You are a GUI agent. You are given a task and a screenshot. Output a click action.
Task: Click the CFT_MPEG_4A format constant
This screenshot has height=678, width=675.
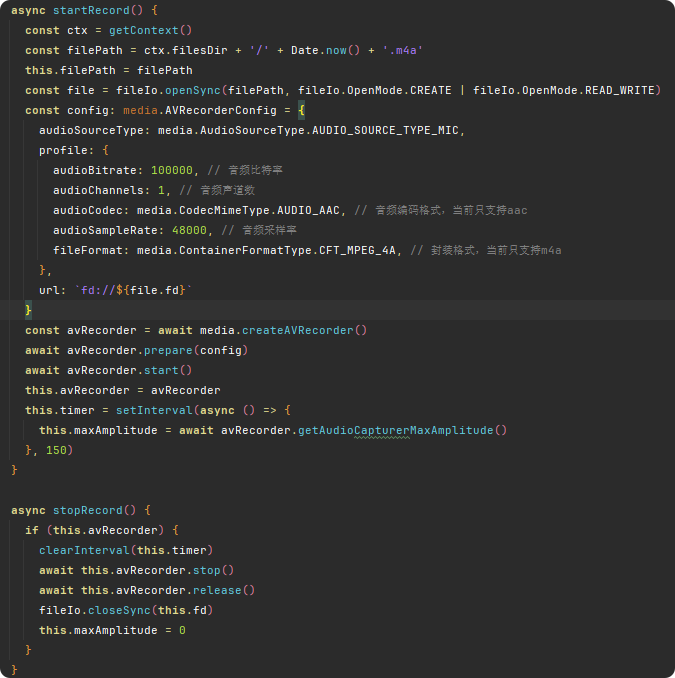click(357, 250)
